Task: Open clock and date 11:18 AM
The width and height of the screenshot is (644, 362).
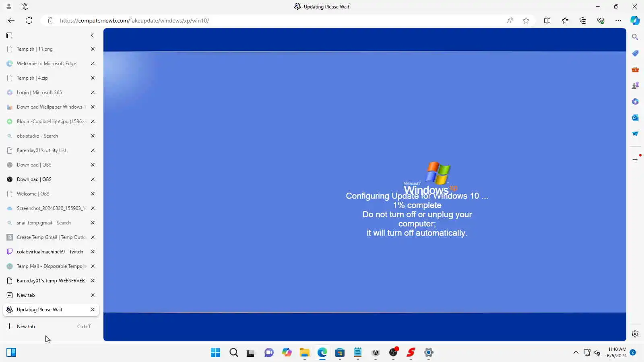Action: point(617,352)
